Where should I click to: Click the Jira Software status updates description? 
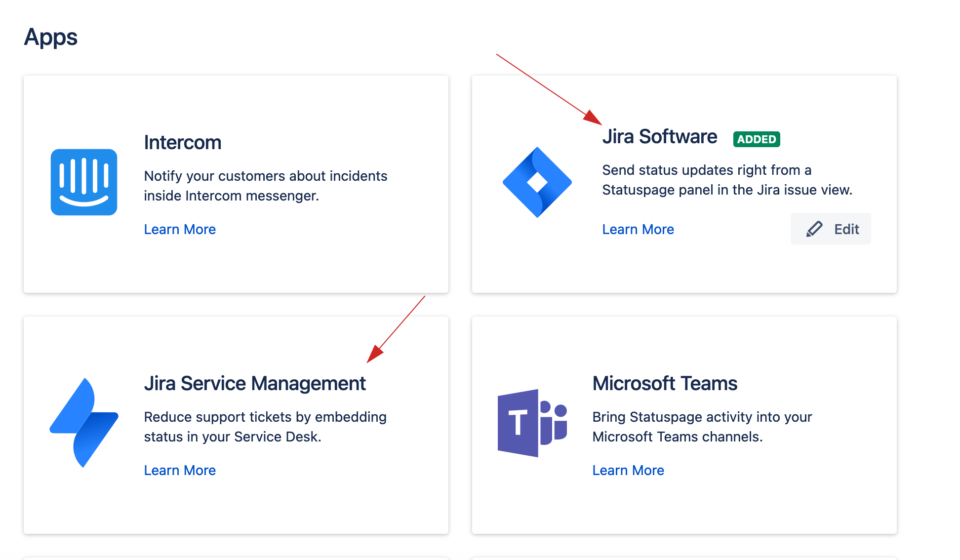pos(727,180)
